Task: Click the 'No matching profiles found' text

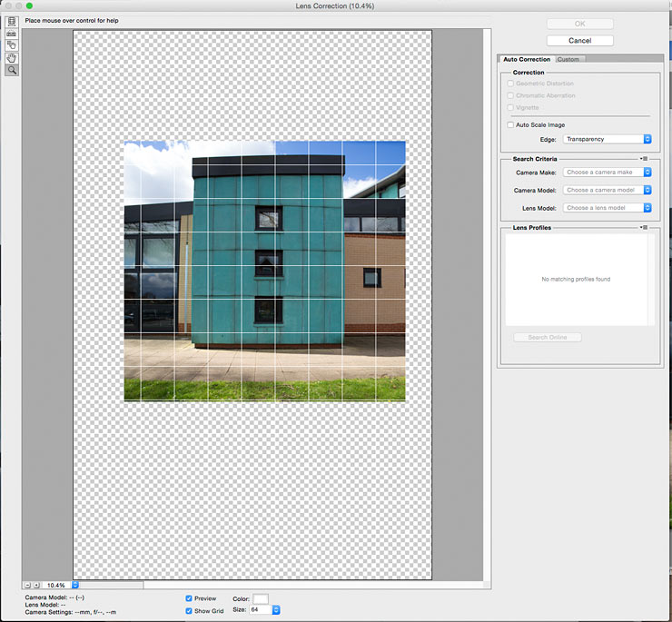Action: click(576, 279)
